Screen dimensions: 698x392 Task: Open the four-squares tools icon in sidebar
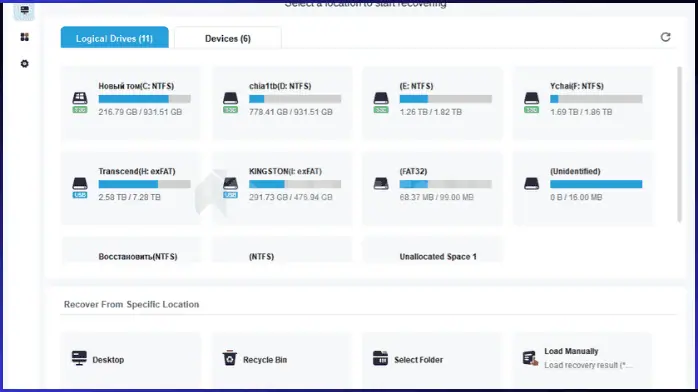pos(24,37)
